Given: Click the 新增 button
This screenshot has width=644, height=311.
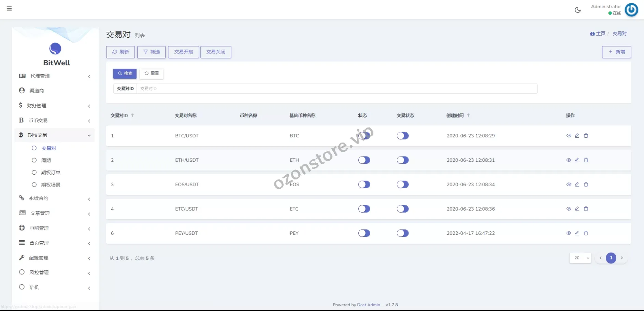Looking at the screenshot, I should pyautogui.click(x=616, y=52).
